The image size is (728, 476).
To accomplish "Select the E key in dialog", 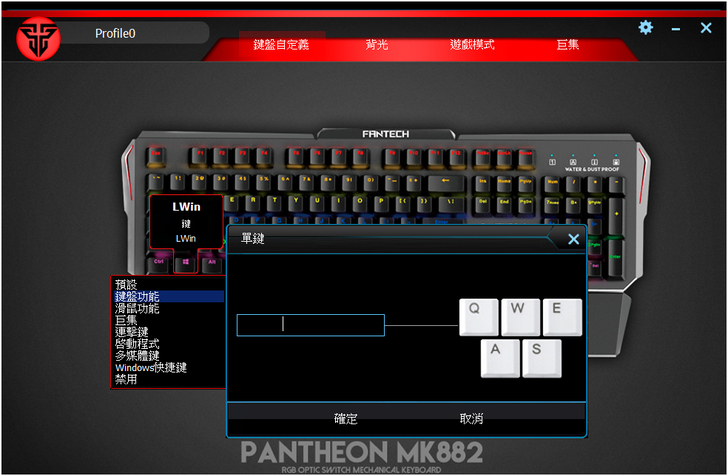I will pos(562,317).
